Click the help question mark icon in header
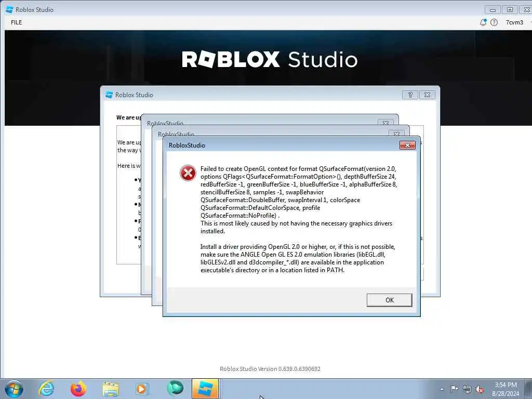The height and width of the screenshot is (399, 532). (494, 22)
